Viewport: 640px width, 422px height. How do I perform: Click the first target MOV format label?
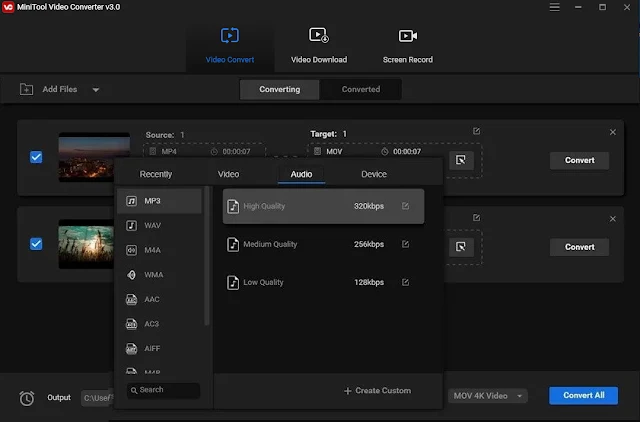[334, 151]
